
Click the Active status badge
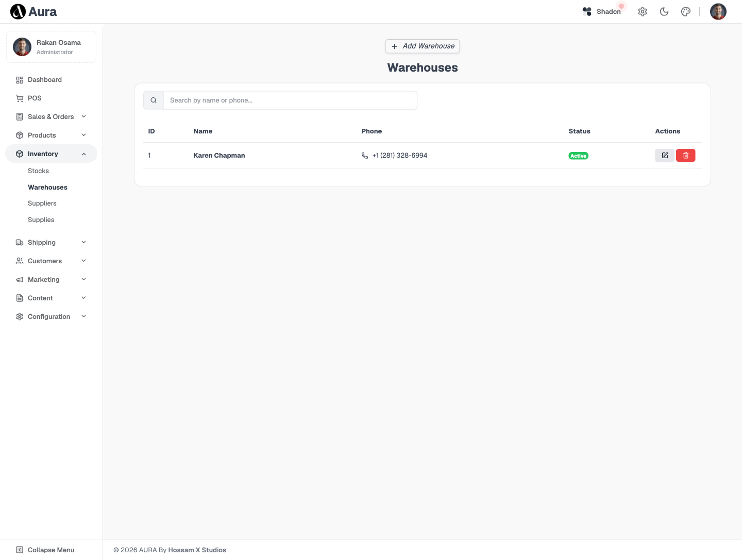(578, 156)
